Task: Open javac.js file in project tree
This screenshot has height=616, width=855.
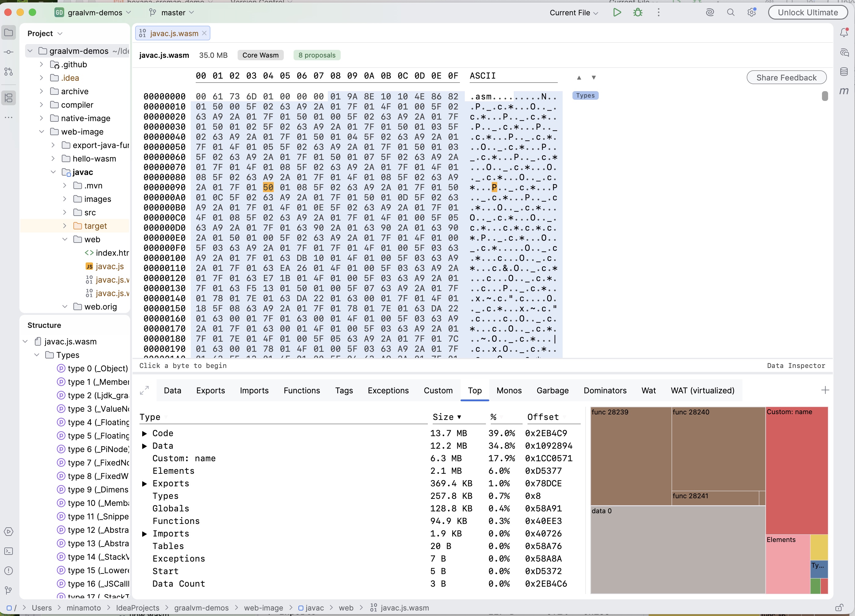Action: [x=109, y=266]
